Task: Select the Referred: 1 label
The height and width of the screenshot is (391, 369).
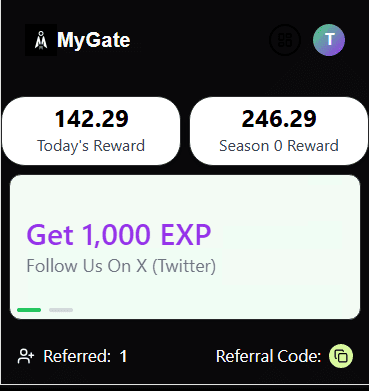Action: [85, 356]
